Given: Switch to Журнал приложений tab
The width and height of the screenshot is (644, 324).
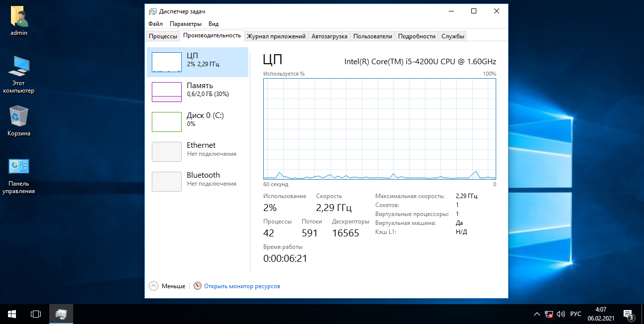Looking at the screenshot, I should (276, 36).
